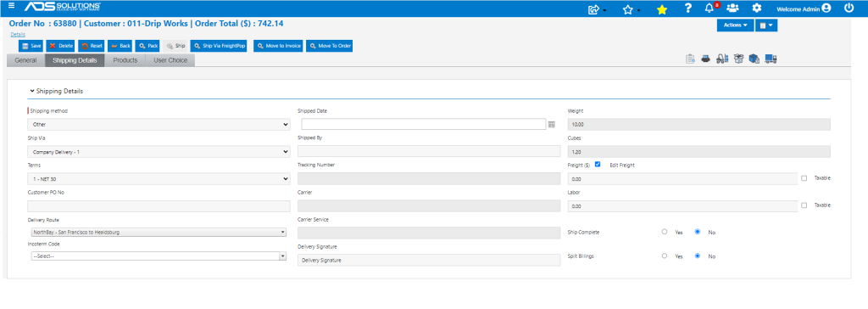Open the Shipped Date calendar picker
This screenshot has height=309, width=868.
(x=551, y=124)
